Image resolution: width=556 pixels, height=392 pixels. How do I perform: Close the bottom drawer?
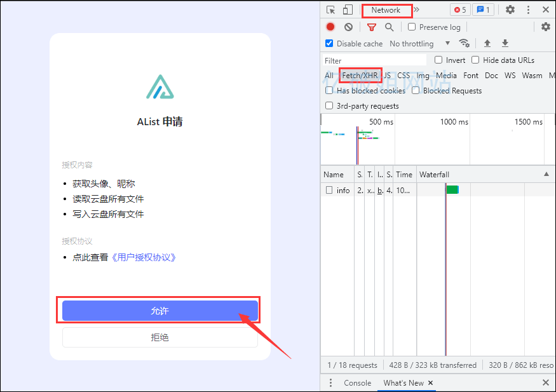(546, 382)
